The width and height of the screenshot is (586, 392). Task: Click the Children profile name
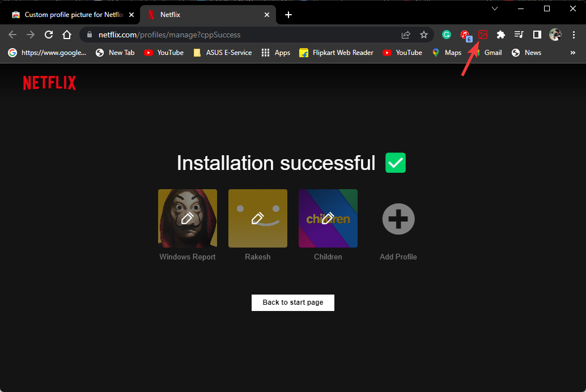tap(328, 257)
